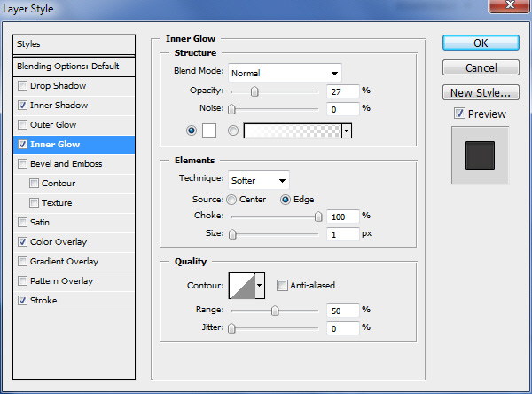Select the Inner Shadow settings row
The width and height of the screenshot is (532, 394).
74,106
